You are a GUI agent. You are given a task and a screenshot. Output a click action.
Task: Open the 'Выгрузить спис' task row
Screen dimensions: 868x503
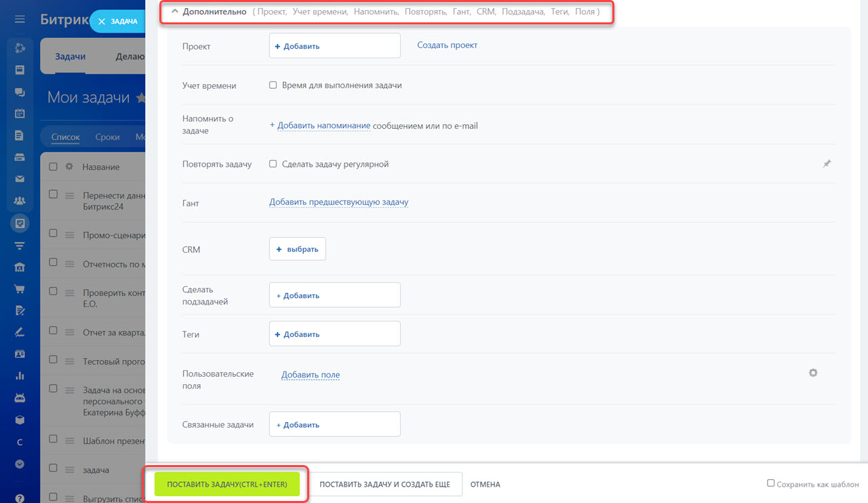pyautogui.click(x=114, y=499)
